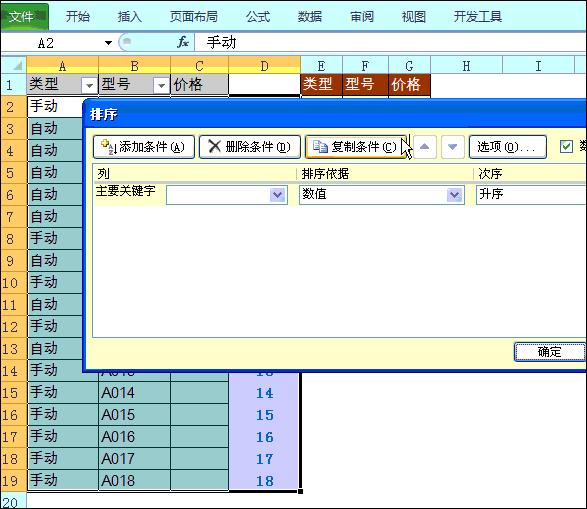Select cell A8 containing 手动
The width and height of the screenshot is (587, 509).
coord(55,238)
